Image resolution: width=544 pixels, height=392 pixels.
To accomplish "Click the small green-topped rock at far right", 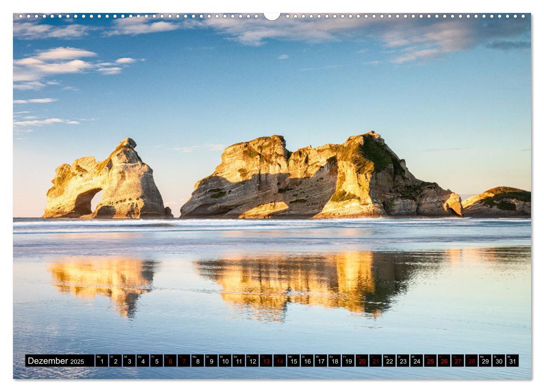I will 499,202.
